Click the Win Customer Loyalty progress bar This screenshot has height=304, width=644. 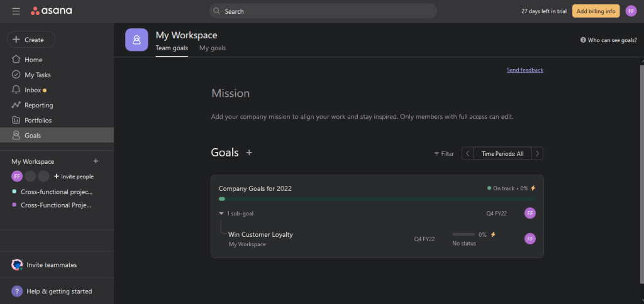[x=464, y=235]
